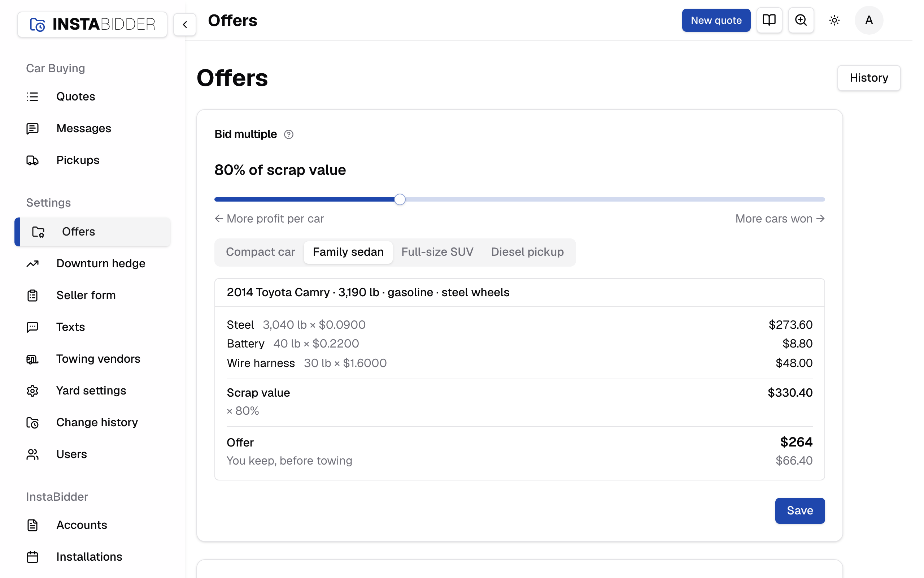Click the 80% of scrap value text
924x578 pixels.
[280, 170]
